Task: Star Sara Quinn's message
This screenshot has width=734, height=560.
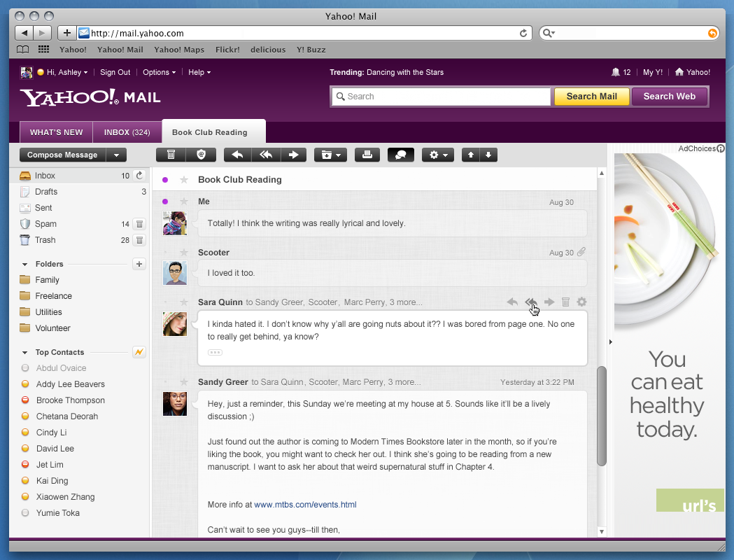Action: click(184, 302)
